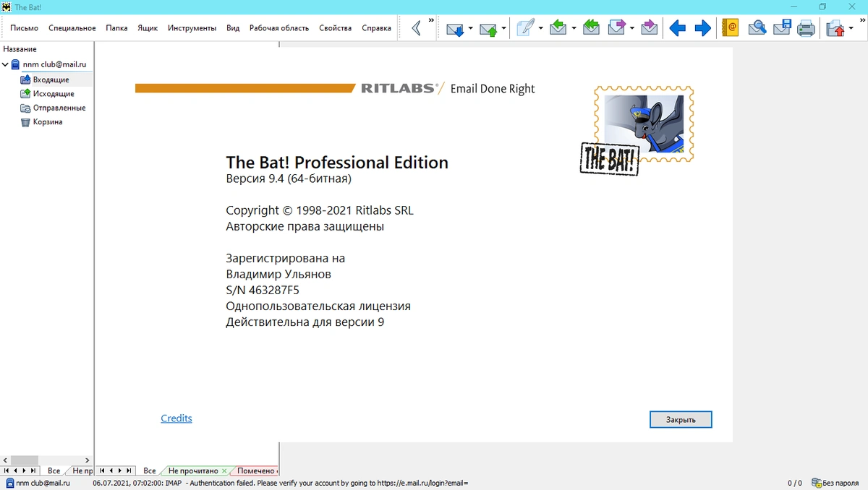
Task: Click the Redirect message purple arrow icon
Action: click(x=649, y=28)
